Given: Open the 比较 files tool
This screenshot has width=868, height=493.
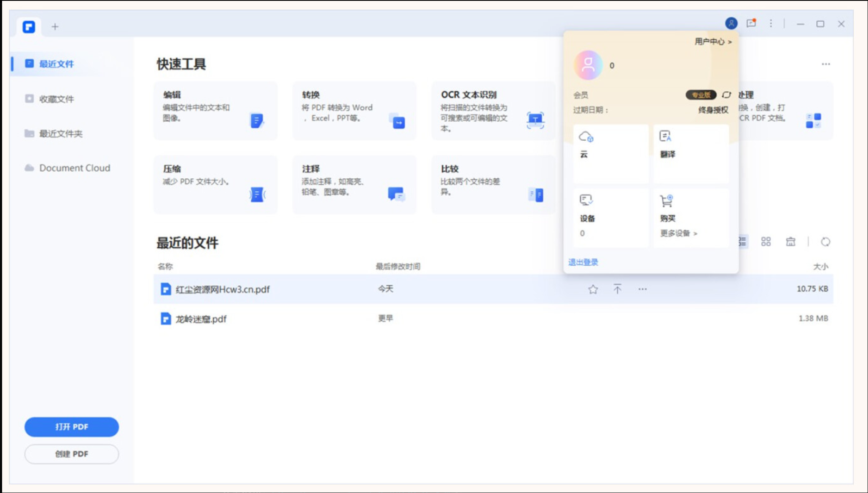Looking at the screenshot, I should 492,185.
